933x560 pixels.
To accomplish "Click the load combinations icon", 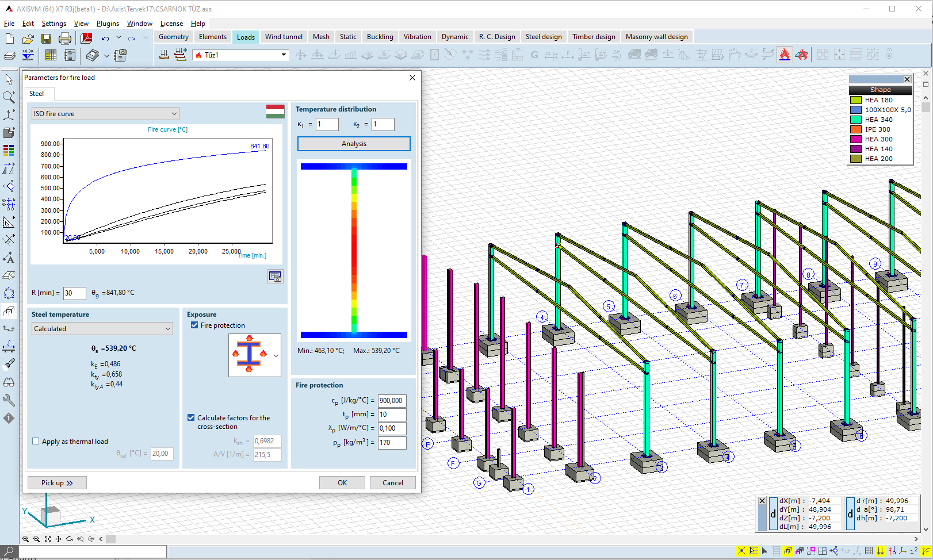I will pos(181,55).
